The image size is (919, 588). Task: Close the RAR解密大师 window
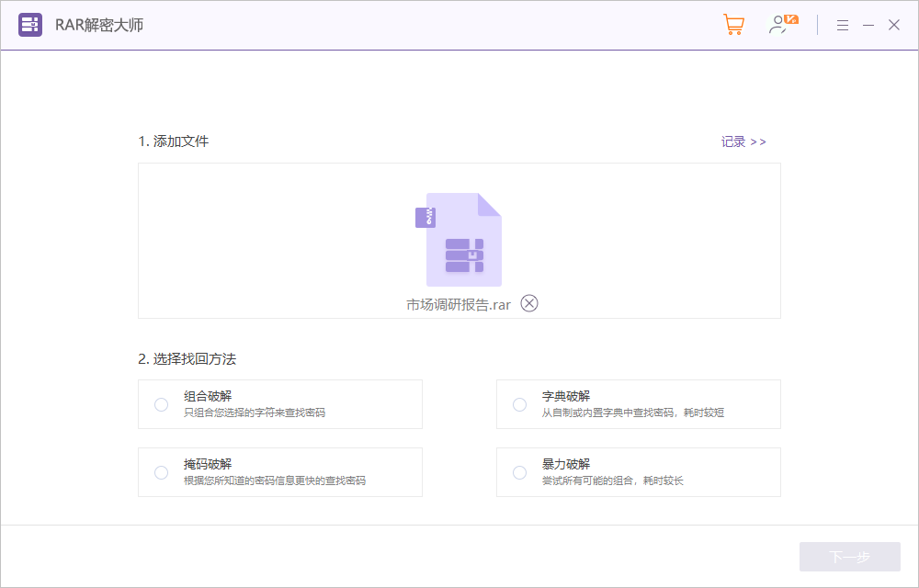pyautogui.click(x=893, y=26)
